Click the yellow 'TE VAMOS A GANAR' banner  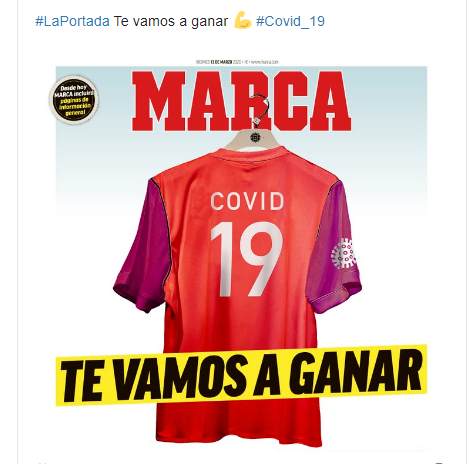pyautogui.click(x=241, y=375)
